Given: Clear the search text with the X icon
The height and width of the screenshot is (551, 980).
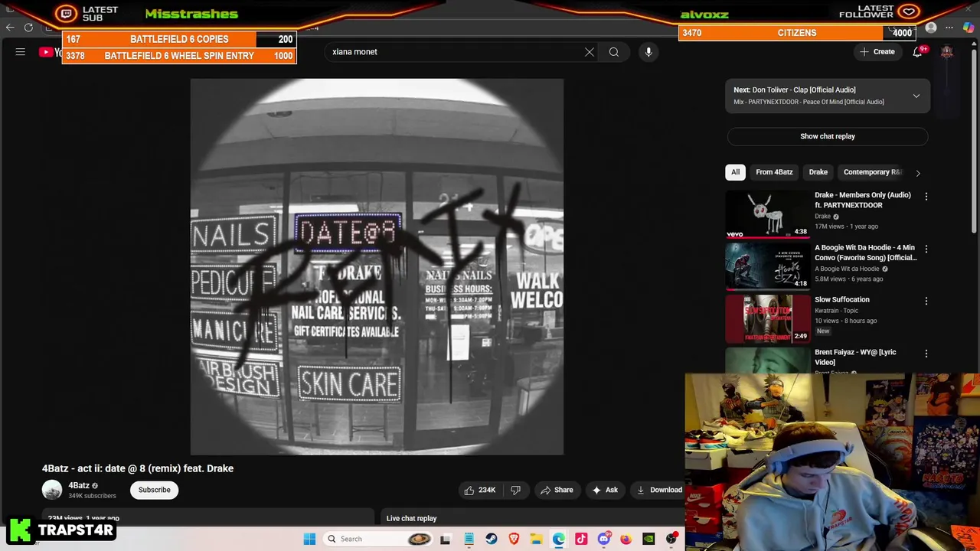Looking at the screenshot, I should pyautogui.click(x=590, y=52).
